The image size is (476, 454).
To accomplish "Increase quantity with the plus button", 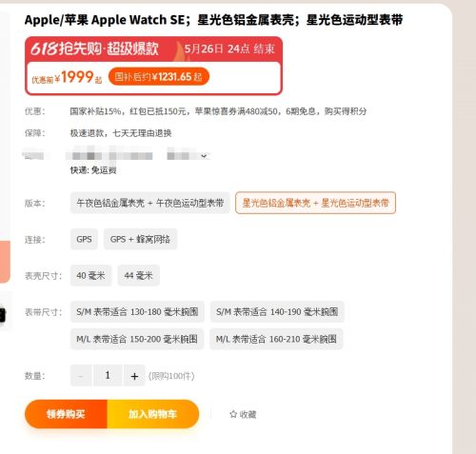I will 134,376.
